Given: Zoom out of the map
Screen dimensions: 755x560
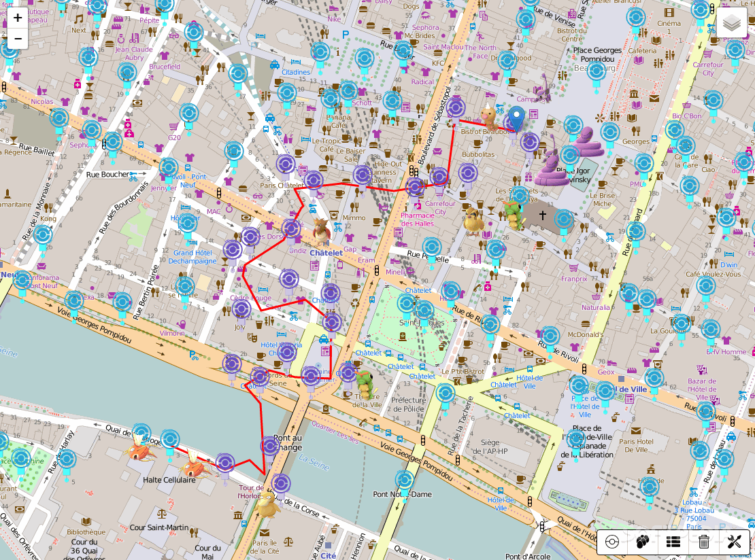Looking at the screenshot, I should click(18, 39).
